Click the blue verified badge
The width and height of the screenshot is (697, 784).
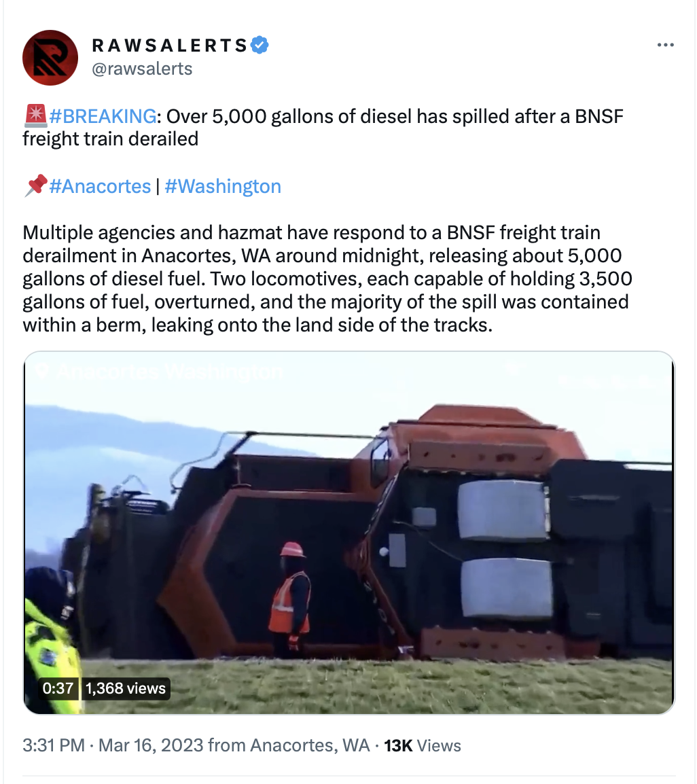tap(259, 45)
